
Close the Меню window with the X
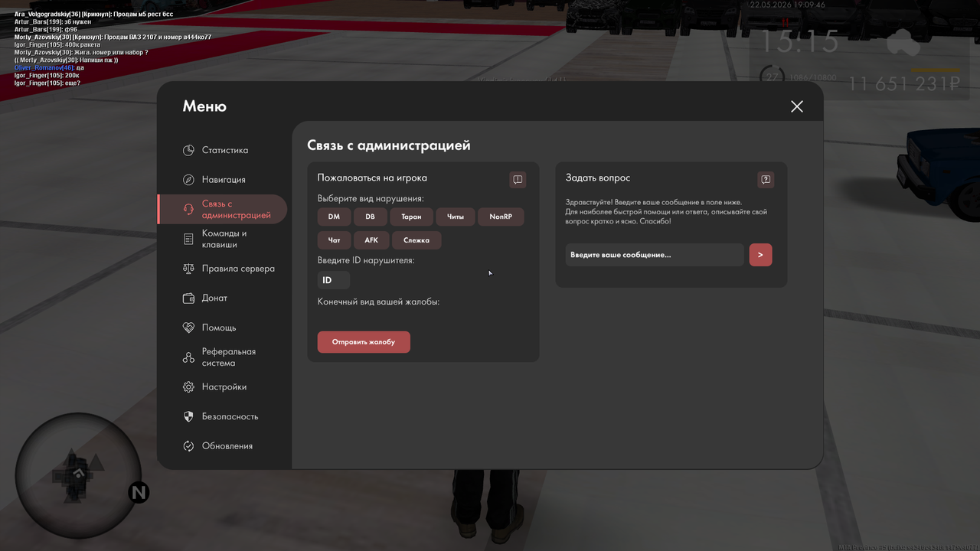[797, 106]
